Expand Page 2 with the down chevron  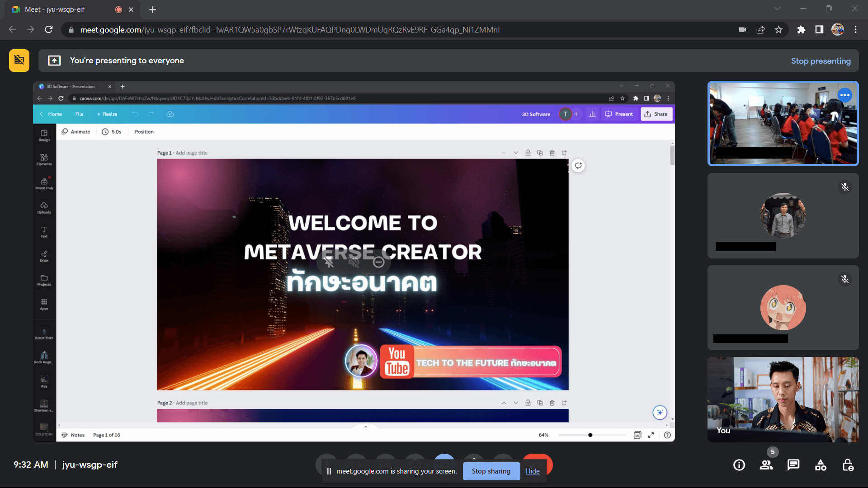515,403
